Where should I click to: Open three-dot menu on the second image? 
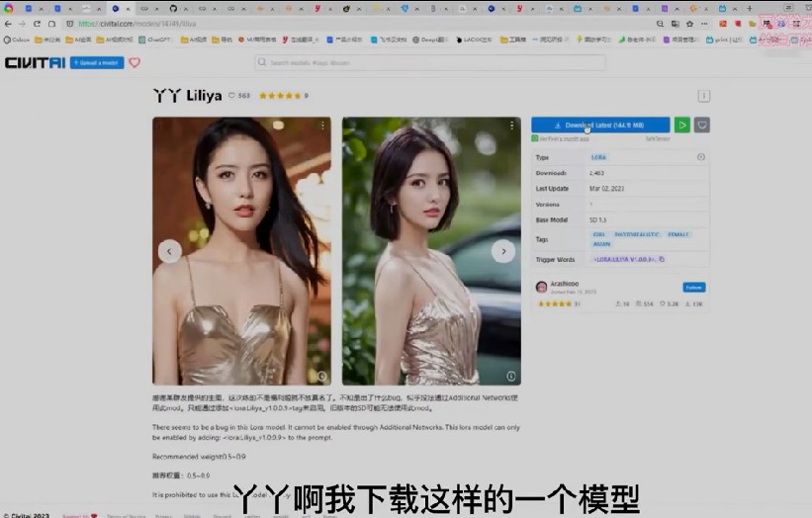point(511,126)
